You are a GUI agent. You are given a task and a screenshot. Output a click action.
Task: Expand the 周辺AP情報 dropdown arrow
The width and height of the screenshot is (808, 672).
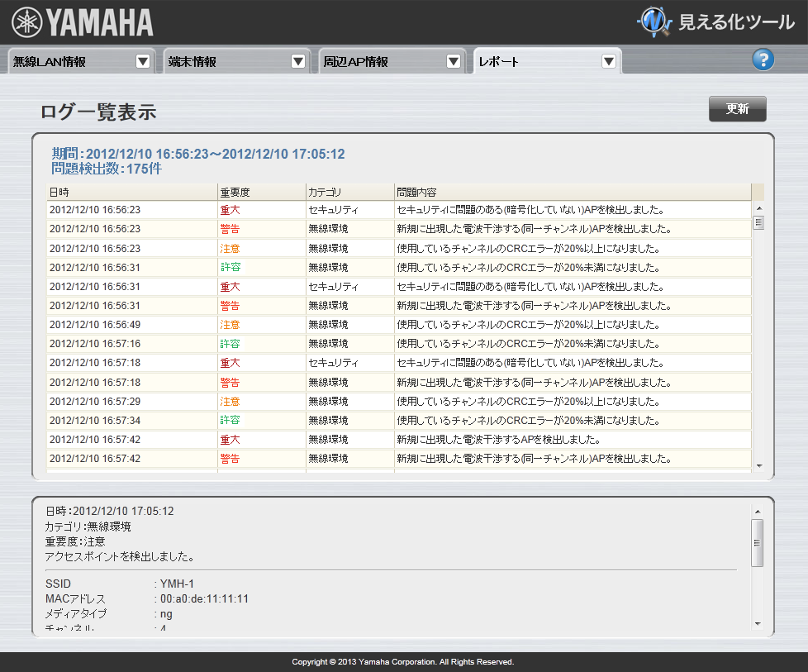tap(454, 61)
